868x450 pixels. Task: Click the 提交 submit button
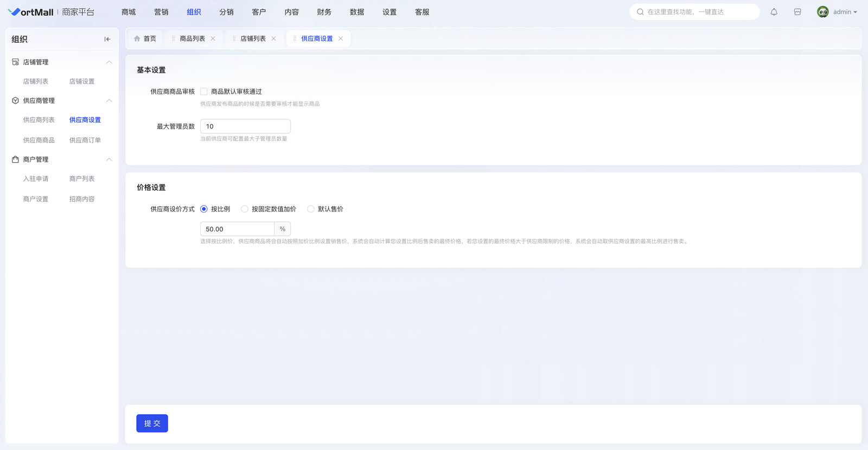[x=152, y=423]
